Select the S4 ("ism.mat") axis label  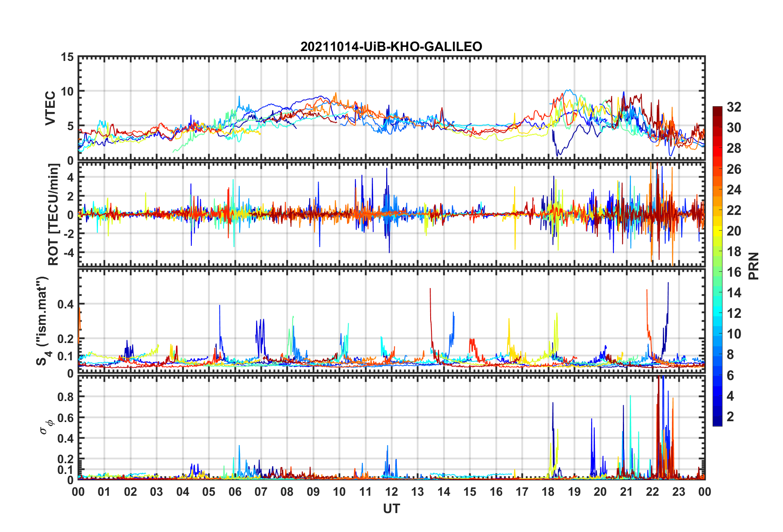click(43, 321)
